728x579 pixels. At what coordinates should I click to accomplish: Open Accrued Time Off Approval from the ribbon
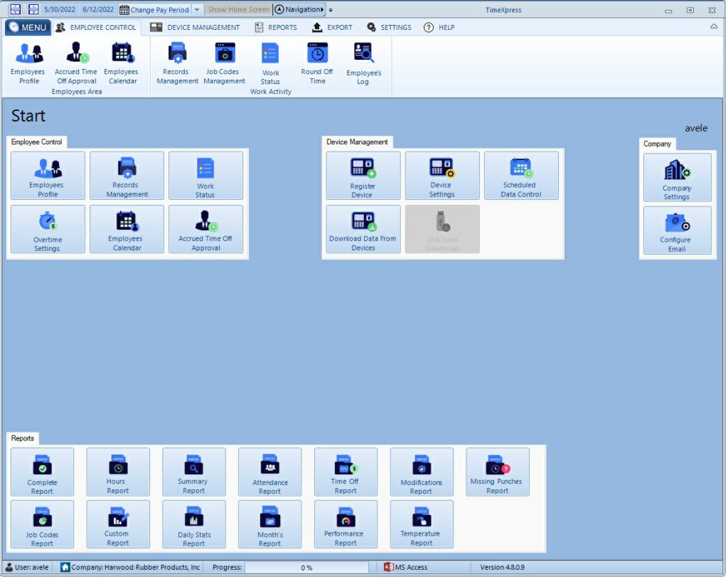[x=75, y=63]
